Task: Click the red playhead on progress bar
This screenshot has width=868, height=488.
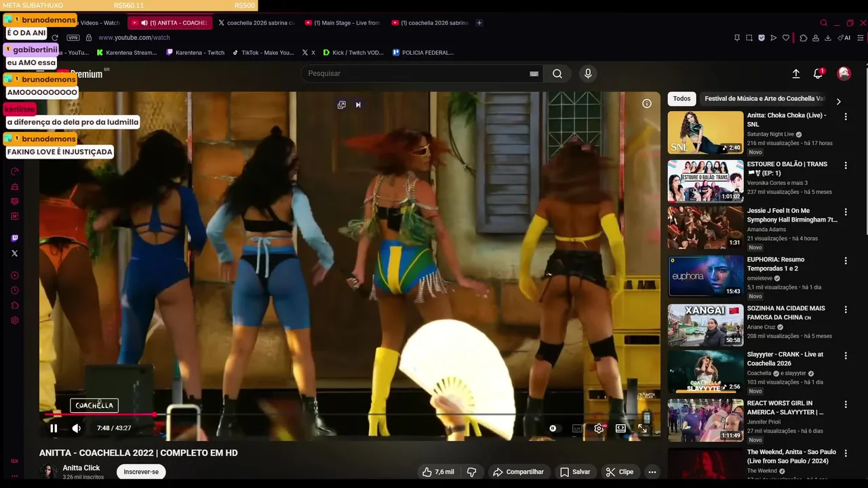Action: point(155,413)
